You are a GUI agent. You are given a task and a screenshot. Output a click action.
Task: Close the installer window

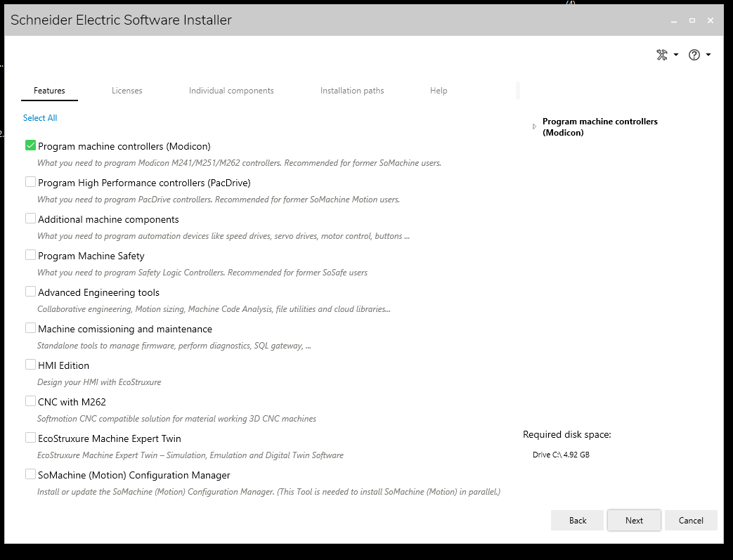[710, 20]
